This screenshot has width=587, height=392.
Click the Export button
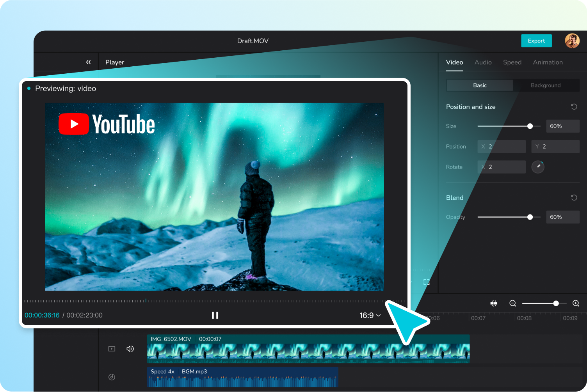pos(536,41)
